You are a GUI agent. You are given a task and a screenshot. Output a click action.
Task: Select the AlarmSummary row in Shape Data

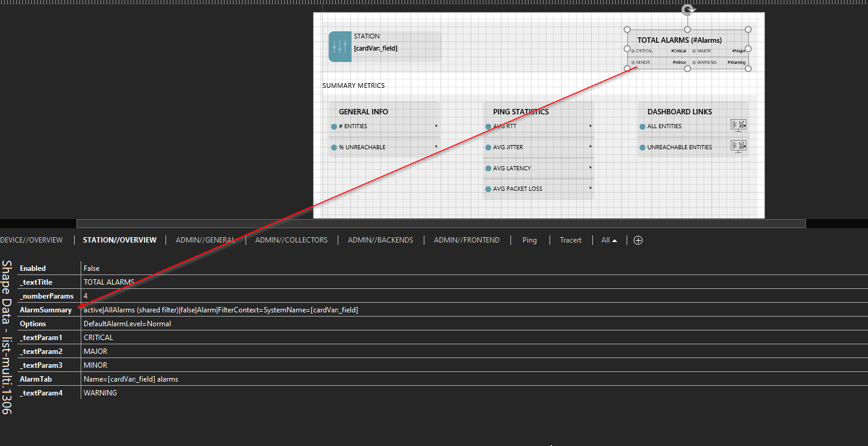click(46, 309)
